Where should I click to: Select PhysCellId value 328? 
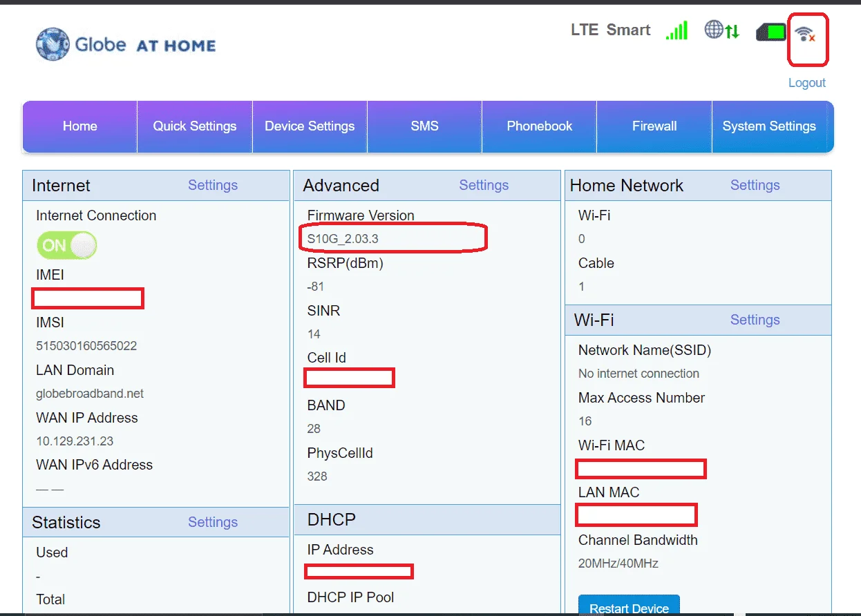pyautogui.click(x=317, y=477)
